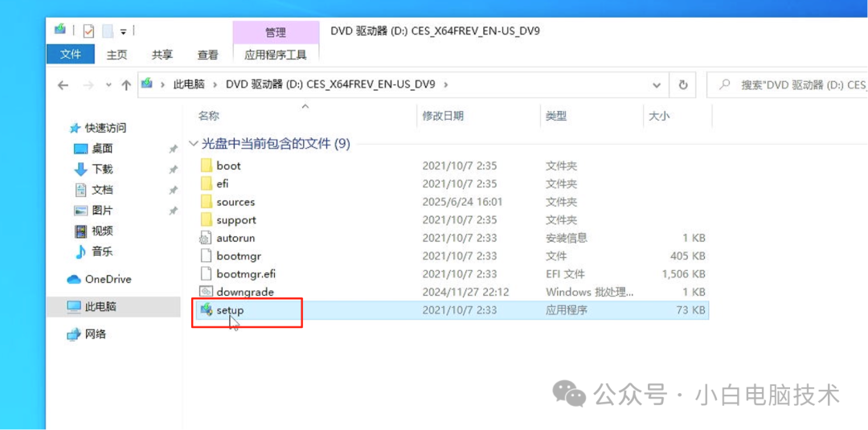Select the bootmgr.efi file icon
Image resolution: width=868 pixels, height=430 pixels.
pos(206,273)
